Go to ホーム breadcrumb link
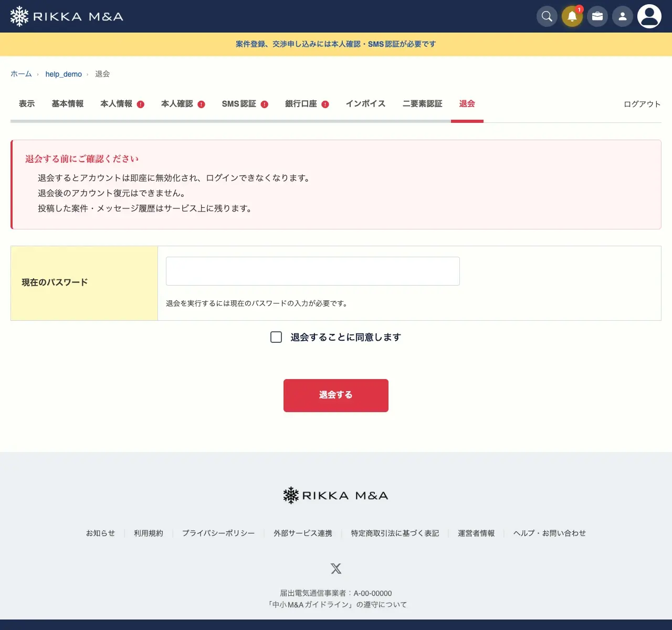 (21, 74)
